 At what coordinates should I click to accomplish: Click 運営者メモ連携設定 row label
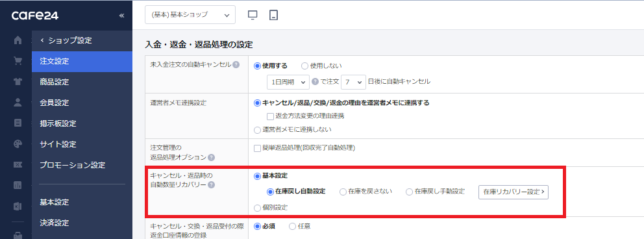pyautogui.click(x=179, y=103)
